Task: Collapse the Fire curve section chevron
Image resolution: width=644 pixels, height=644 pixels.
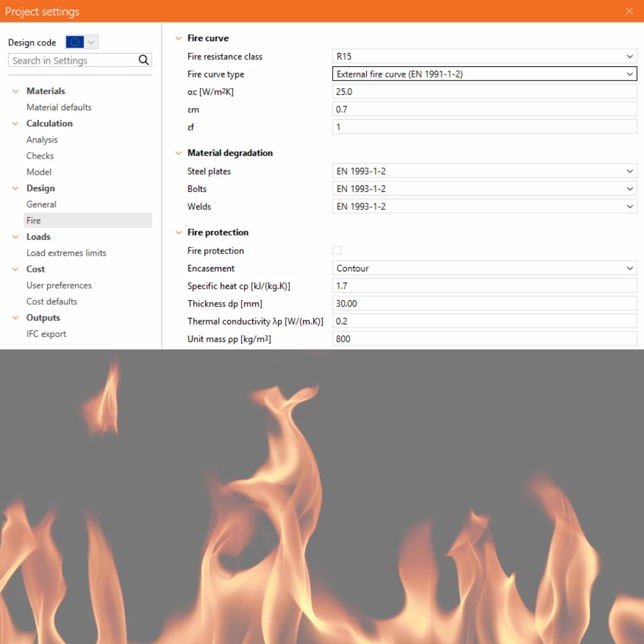Action: click(178, 38)
